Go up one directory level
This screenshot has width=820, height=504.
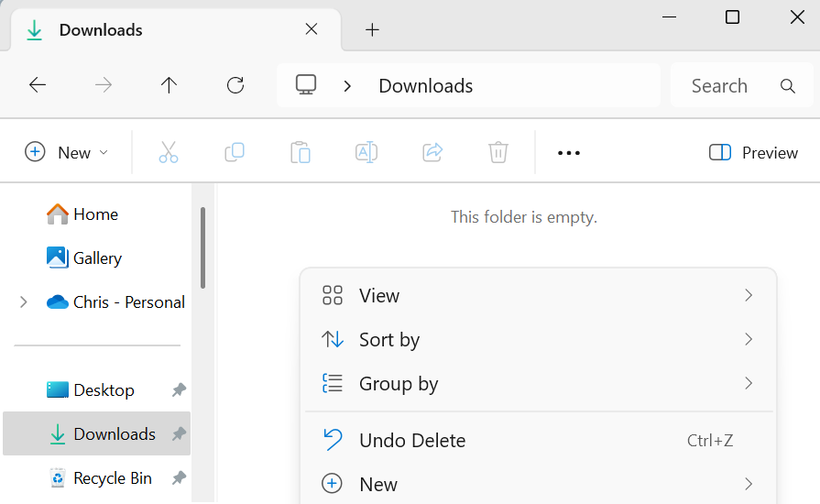tap(169, 85)
